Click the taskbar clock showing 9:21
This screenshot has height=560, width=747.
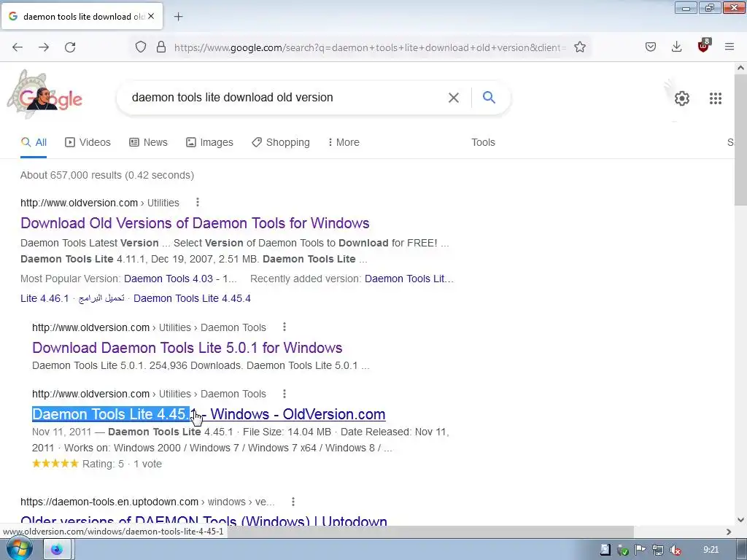711,550
